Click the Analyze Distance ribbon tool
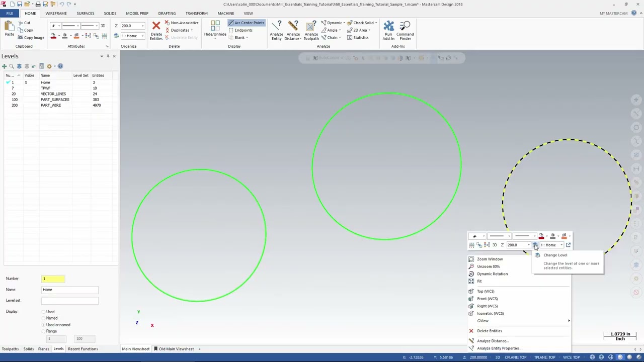This screenshot has width=644, height=362. click(x=293, y=30)
